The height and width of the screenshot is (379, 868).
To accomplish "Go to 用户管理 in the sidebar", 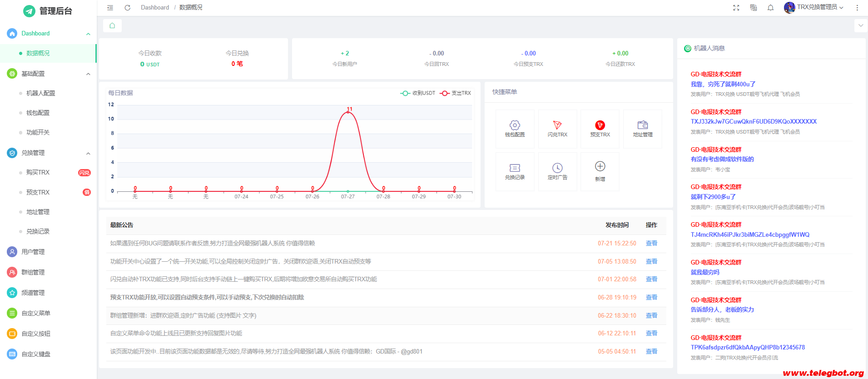I will click(x=33, y=252).
